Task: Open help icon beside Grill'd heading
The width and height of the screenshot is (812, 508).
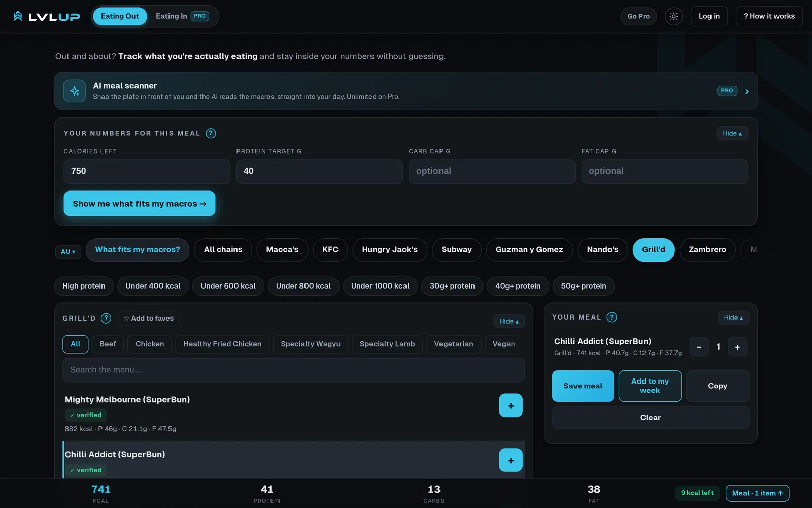Action: 106,318
